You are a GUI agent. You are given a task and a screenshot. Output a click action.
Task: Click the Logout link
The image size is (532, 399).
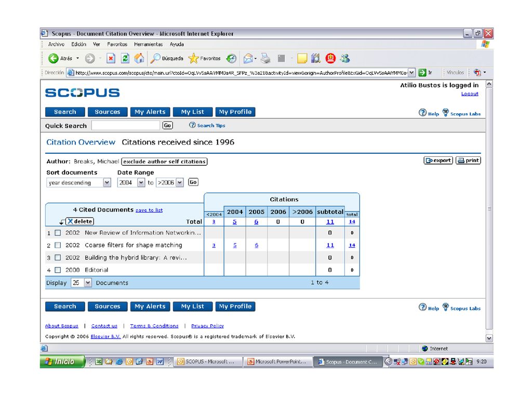pyautogui.click(x=470, y=94)
